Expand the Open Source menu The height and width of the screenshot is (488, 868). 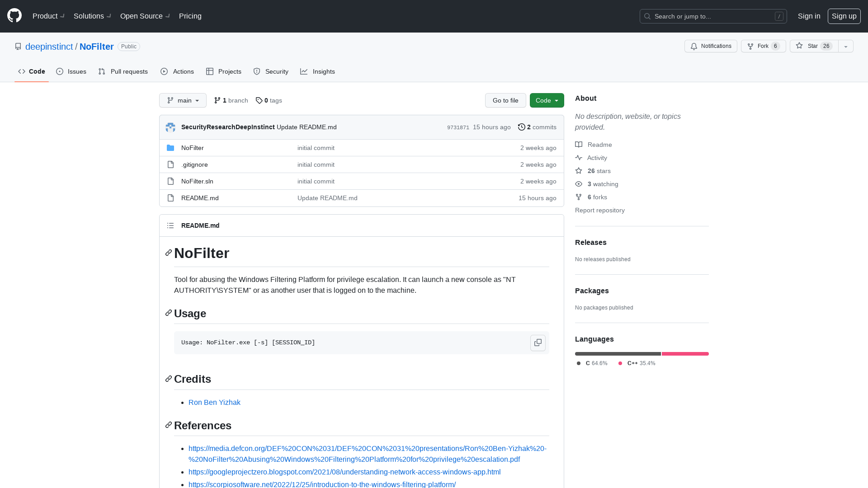[x=145, y=16]
